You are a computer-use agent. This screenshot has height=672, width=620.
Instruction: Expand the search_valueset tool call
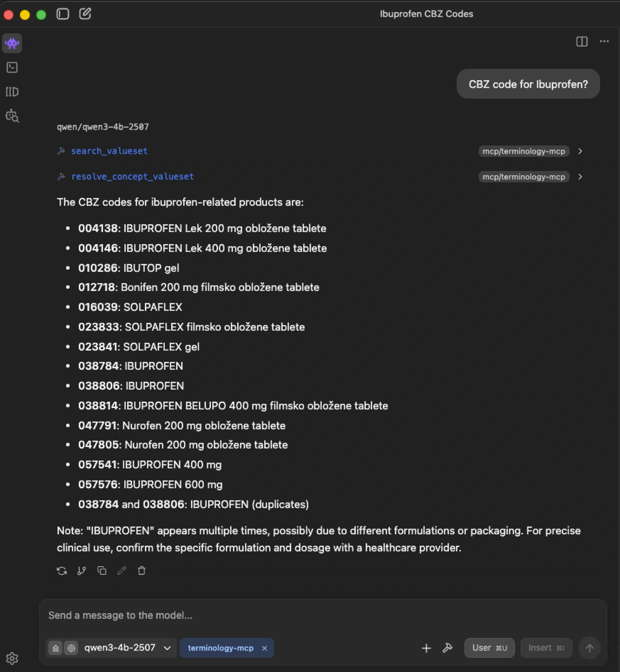(580, 151)
